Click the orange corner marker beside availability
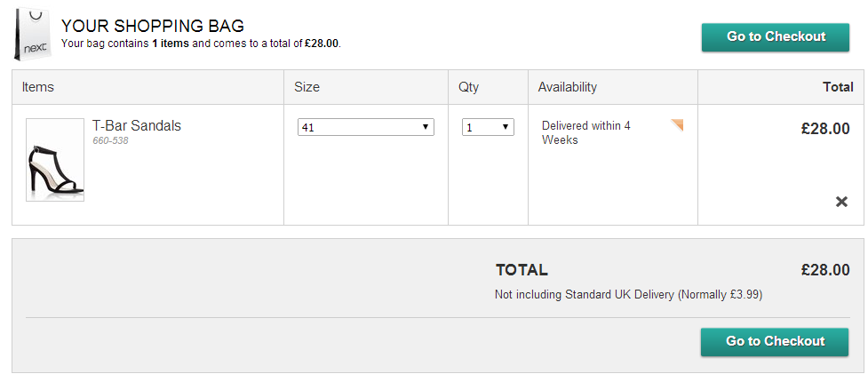Screen dimensions: 868x382 (x=678, y=124)
